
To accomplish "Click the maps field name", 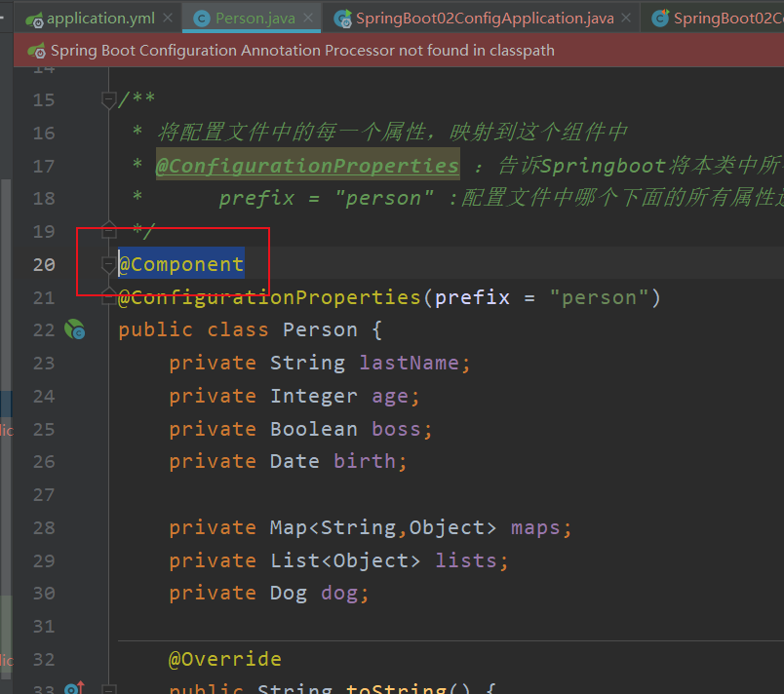I will pos(535,527).
